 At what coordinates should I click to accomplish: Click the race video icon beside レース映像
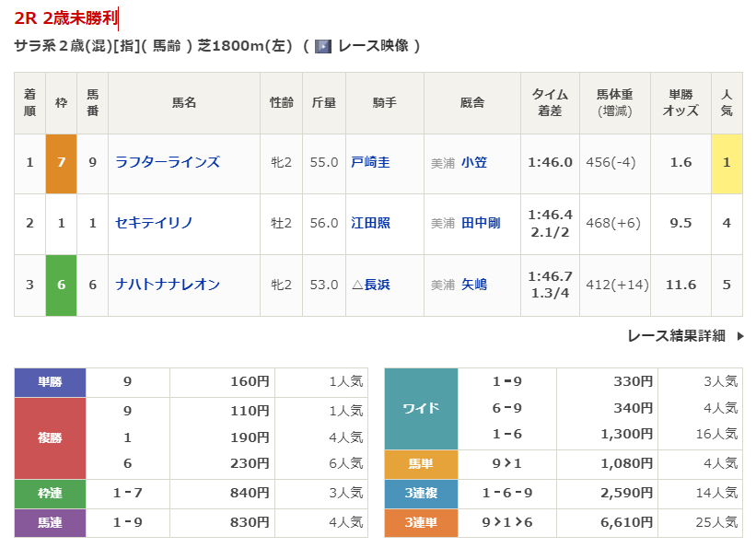[322, 46]
